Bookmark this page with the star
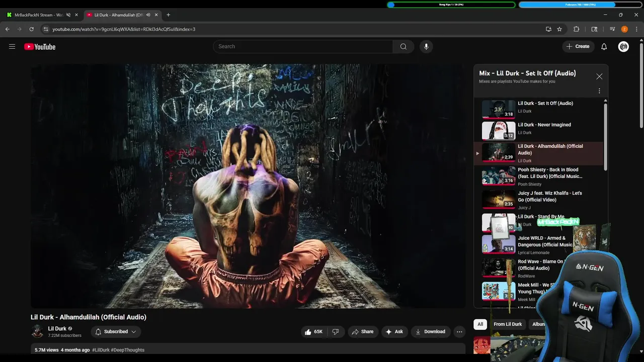 point(559,29)
